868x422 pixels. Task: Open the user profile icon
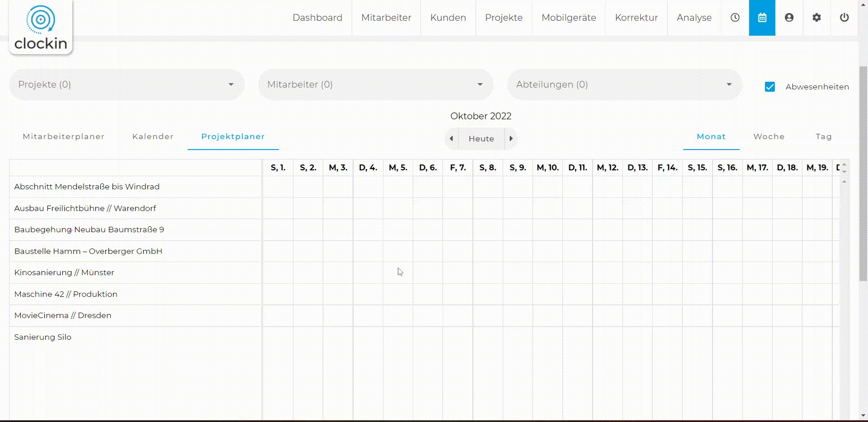coord(789,18)
